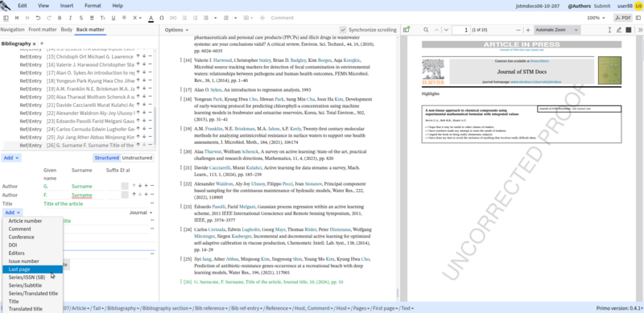Switch to the Front matter tab
Screen dimensions: 644x313
[x=43, y=30]
